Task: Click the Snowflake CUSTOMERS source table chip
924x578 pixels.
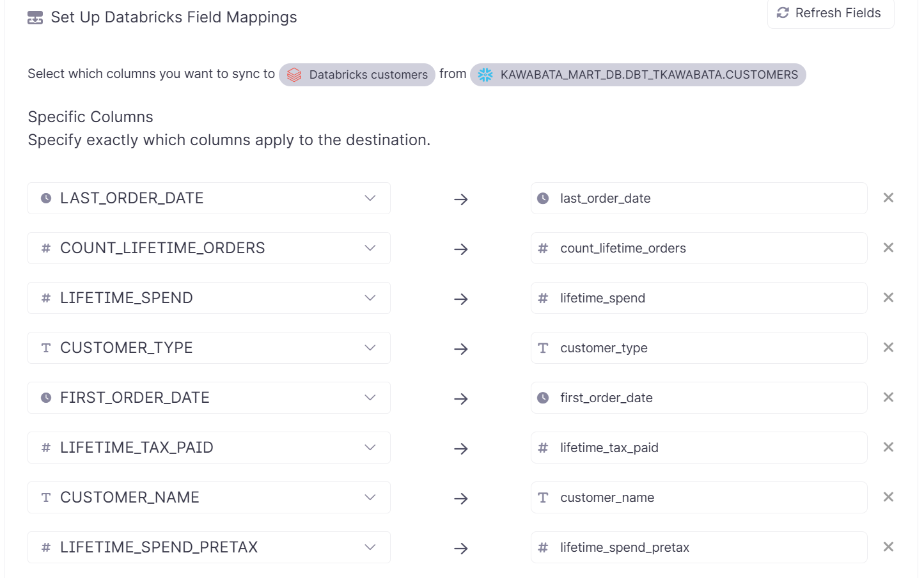Action: pyautogui.click(x=638, y=75)
